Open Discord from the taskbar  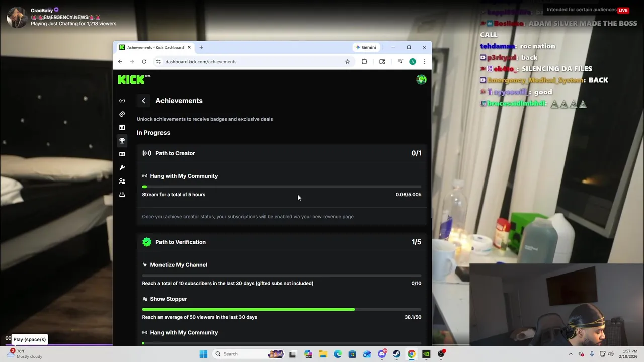[x=382, y=354]
